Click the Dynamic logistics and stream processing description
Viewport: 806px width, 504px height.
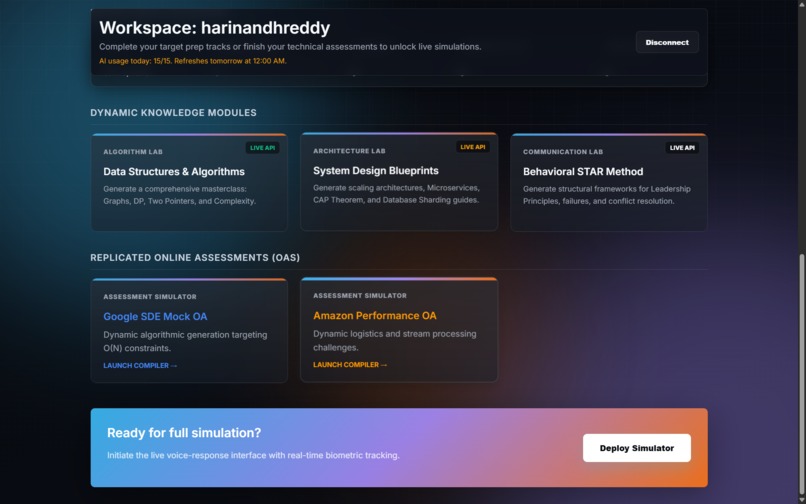[x=395, y=340]
